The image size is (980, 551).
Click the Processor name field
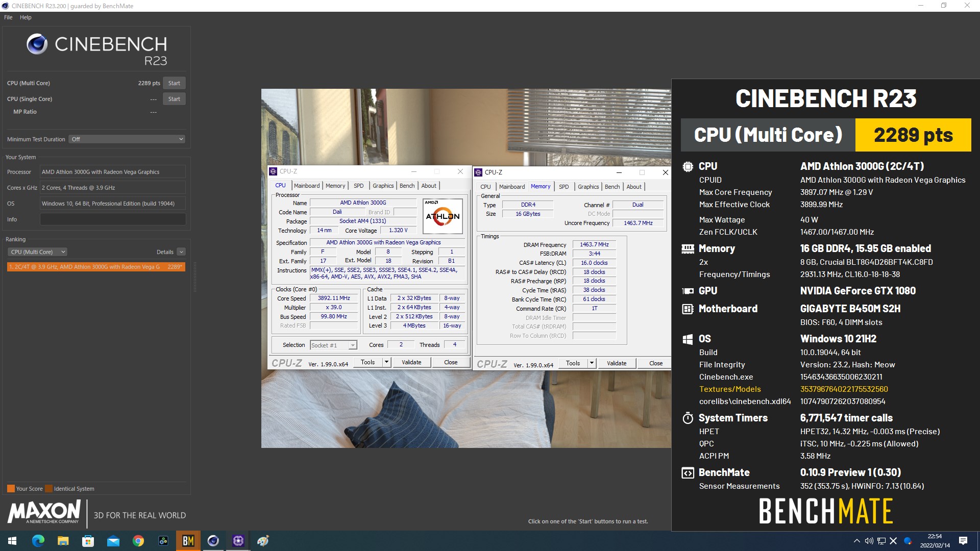click(113, 172)
